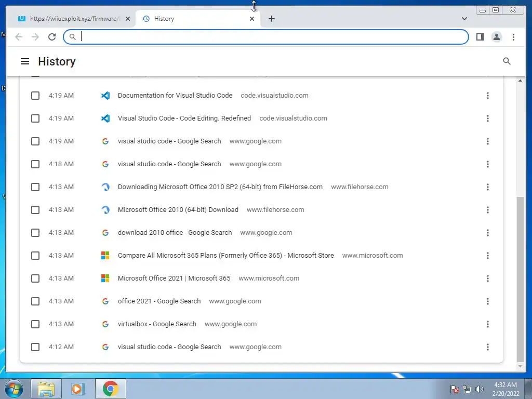
Task: Open Chrome's side panel
Action: (x=480, y=37)
